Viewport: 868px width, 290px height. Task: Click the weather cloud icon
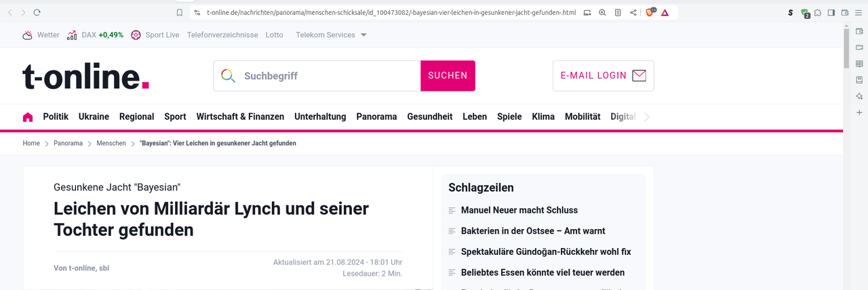pyautogui.click(x=28, y=35)
